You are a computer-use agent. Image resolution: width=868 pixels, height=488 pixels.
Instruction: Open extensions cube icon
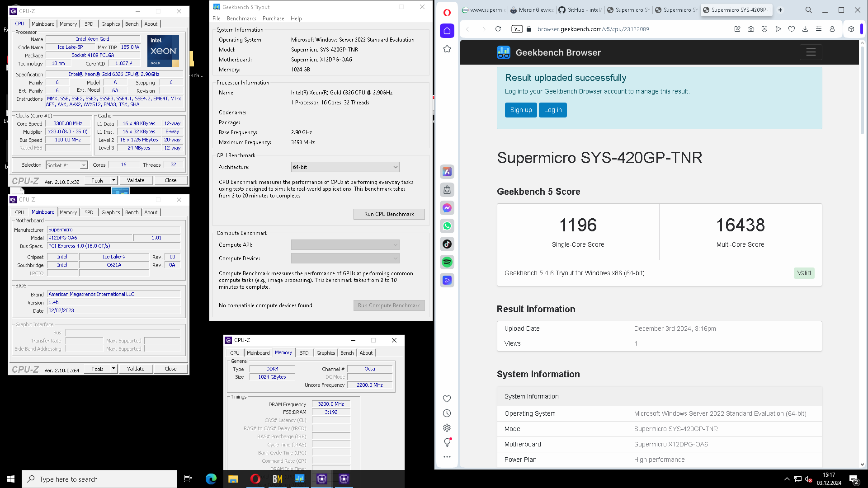click(851, 29)
